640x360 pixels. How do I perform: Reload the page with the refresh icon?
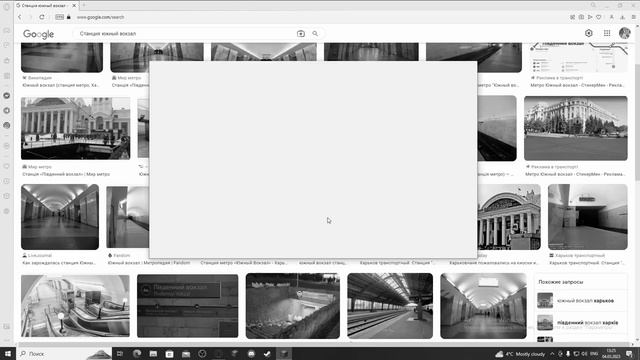(42, 17)
